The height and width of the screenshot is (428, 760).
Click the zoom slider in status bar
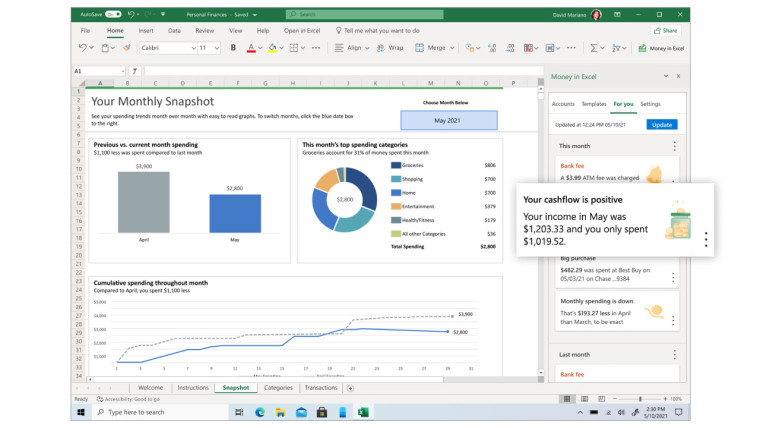[640, 398]
